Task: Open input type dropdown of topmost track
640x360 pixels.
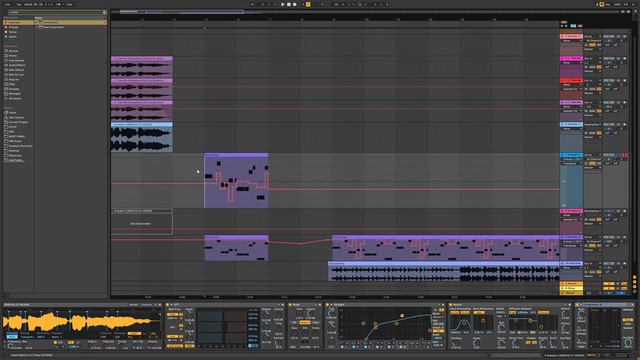Action: click(x=593, y=36)
